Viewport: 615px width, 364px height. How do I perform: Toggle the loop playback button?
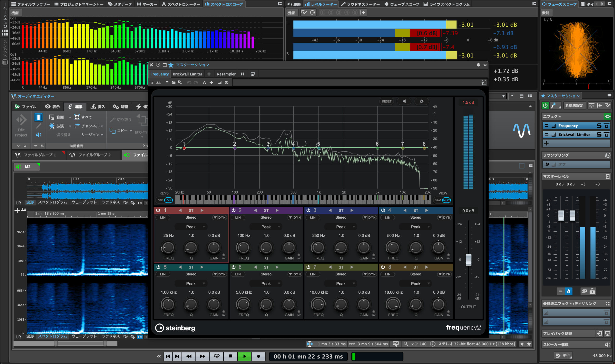(x=216, y=356)
